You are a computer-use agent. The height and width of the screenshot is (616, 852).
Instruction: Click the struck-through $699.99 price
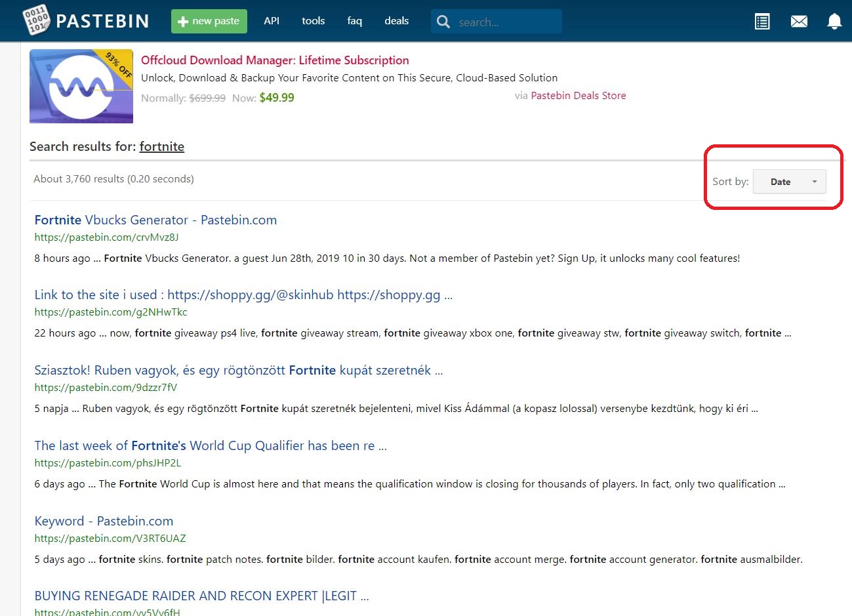(207, 98)
